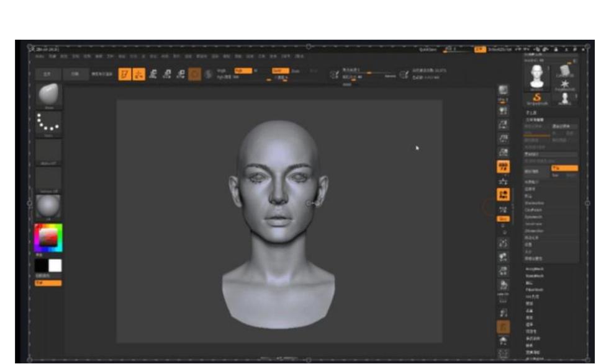
Task: Click the Scroll canvas icon on right shelf
Action: 504,112
